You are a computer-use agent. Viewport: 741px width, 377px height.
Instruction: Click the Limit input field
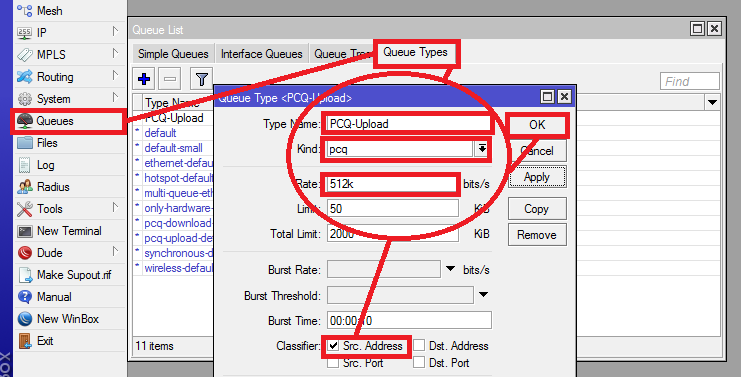pos(393,208)
